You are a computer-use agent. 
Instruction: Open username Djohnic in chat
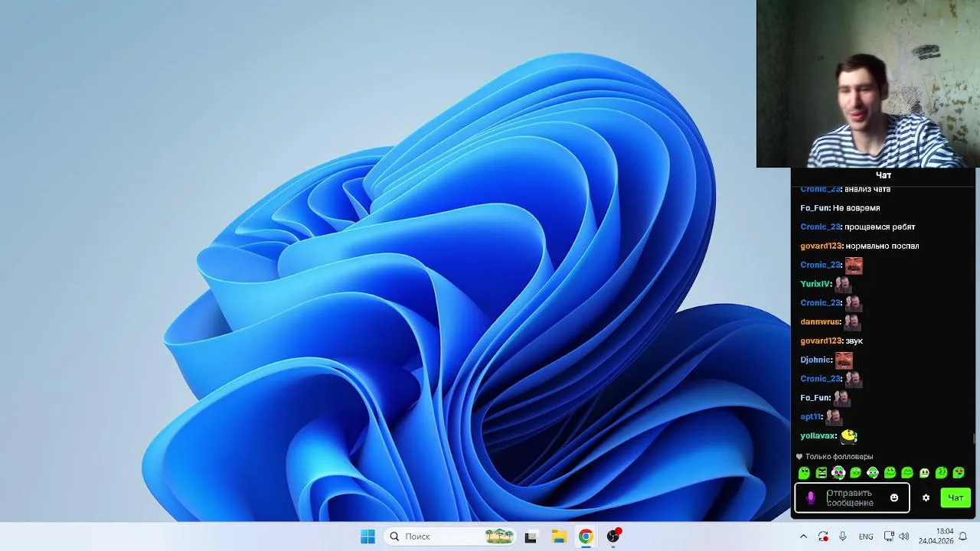tap(816, 360)
